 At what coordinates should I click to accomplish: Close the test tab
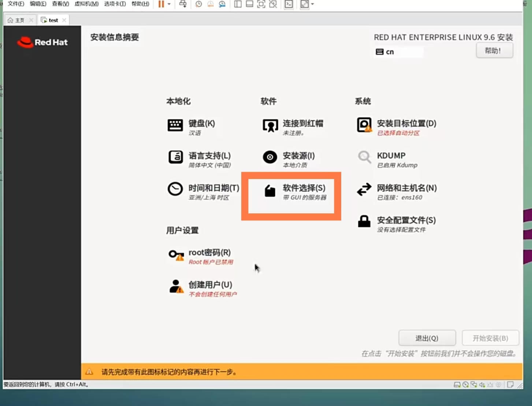[64, 20]
